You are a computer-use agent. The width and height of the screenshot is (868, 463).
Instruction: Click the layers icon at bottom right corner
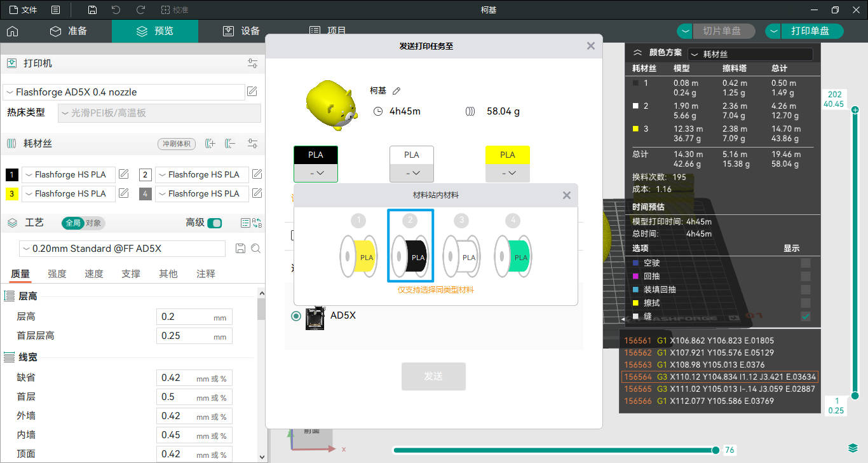point(853,448)
